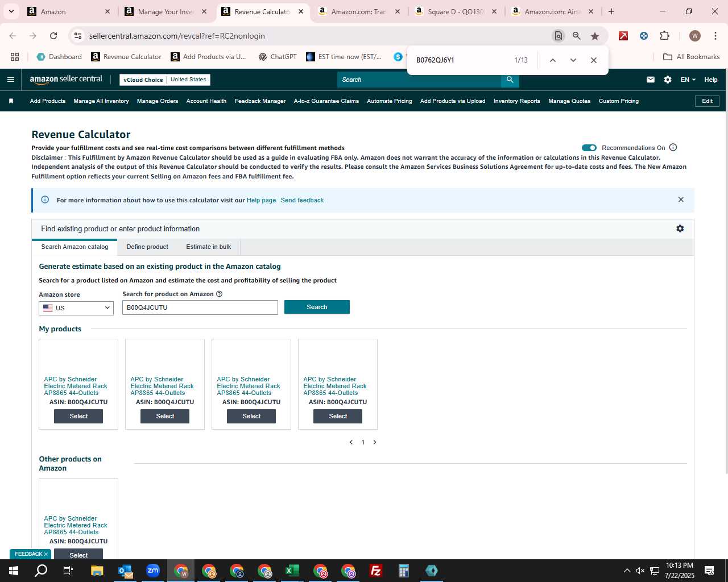This screenshot has width=728, height=582.
Task: Switch to Square D - QO130 browser tab
Action: (x=456, y=11)
